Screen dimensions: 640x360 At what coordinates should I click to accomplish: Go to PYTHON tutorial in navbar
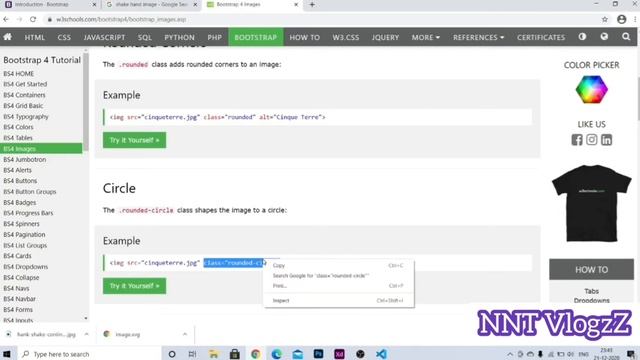179,37
